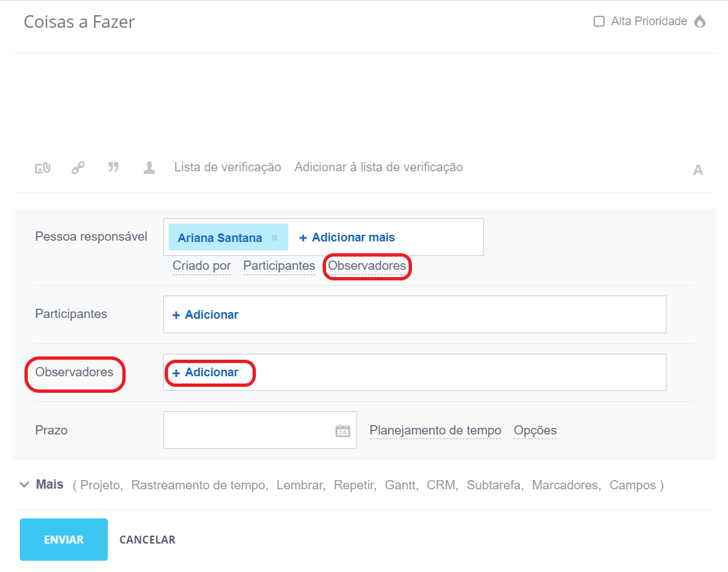Click the Prazo date input field
This screenshot has width=728, height=572.
[248, 430]
